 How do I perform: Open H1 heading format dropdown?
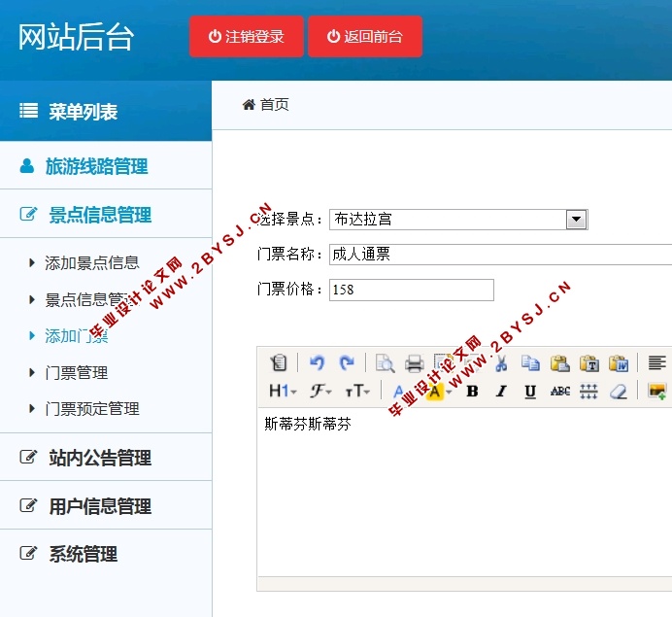283,391
